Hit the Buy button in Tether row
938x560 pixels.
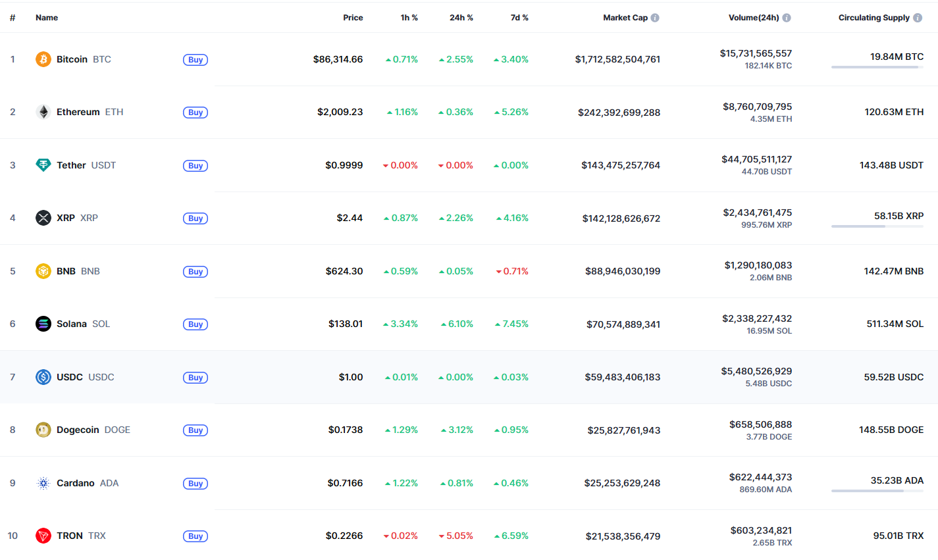(x=195, y=166)
